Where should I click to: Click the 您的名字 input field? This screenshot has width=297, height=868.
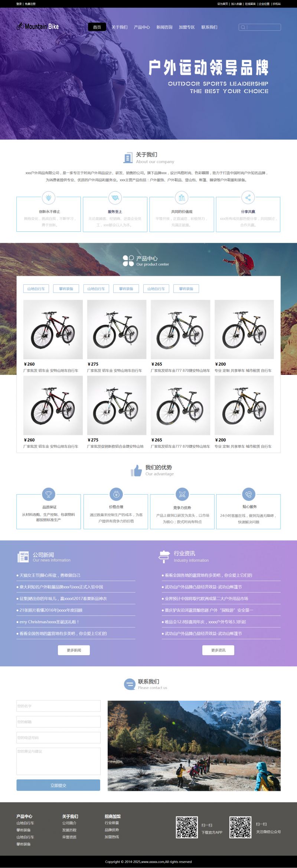(58, 706)
